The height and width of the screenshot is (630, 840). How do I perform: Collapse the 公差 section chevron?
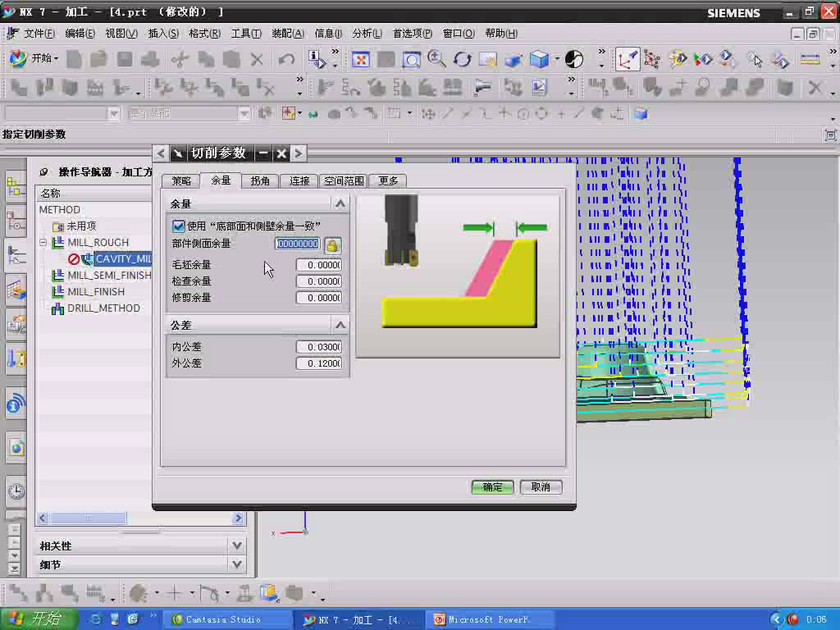pos(340,325)
